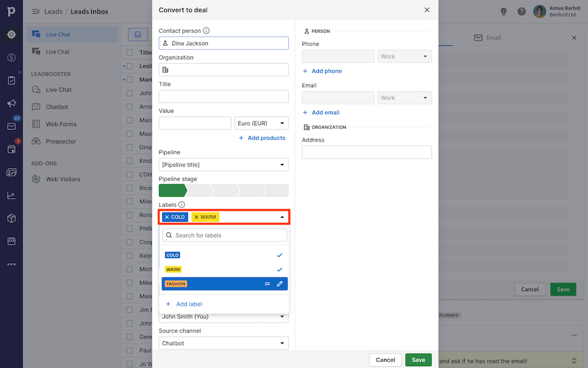Expand the Pipeline title dropdown
This screenshot has height=368, width=588.
pos(223,165)
